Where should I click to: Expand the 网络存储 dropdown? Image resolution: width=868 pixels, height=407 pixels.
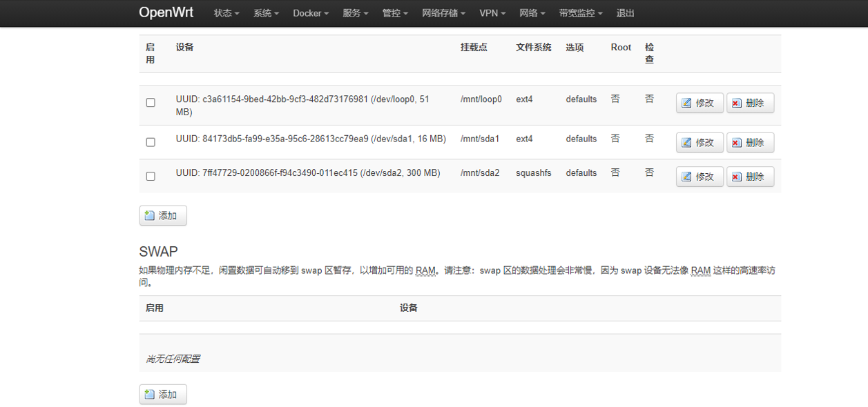point(443,12)
